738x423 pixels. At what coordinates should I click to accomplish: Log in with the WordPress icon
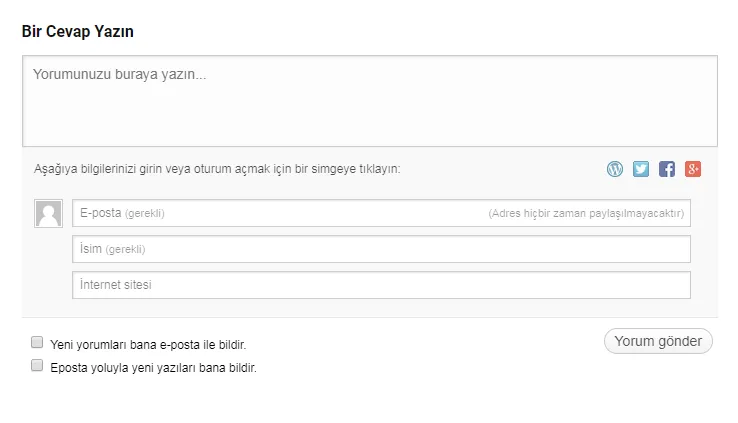coord(615,169)
